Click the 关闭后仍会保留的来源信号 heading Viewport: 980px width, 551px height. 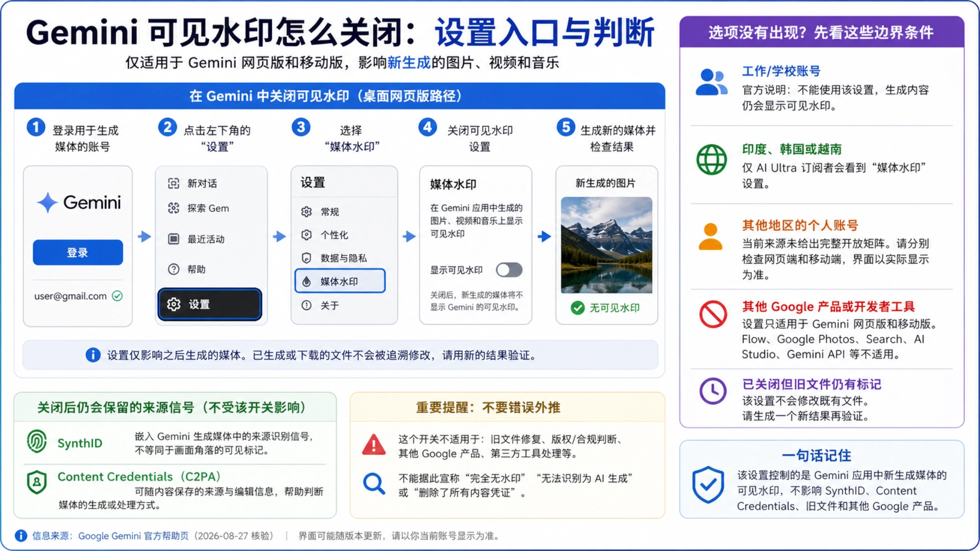click(x=172, y=407)
